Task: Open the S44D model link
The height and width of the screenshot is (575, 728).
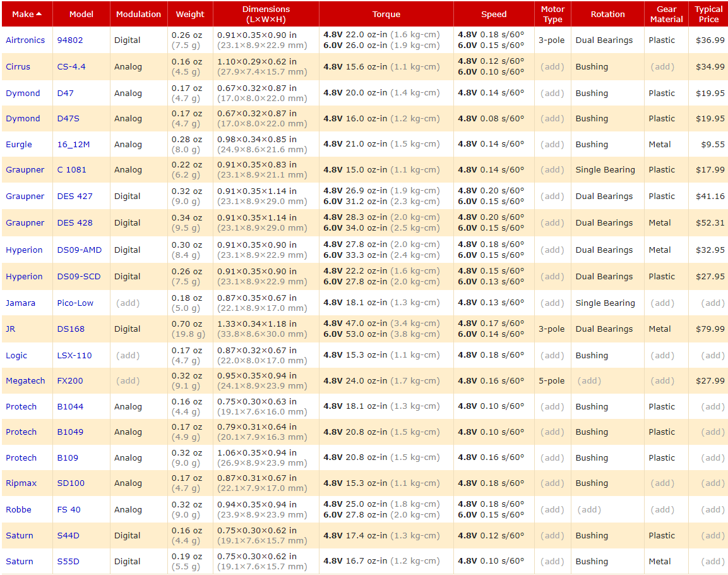Action: (68, 536)
